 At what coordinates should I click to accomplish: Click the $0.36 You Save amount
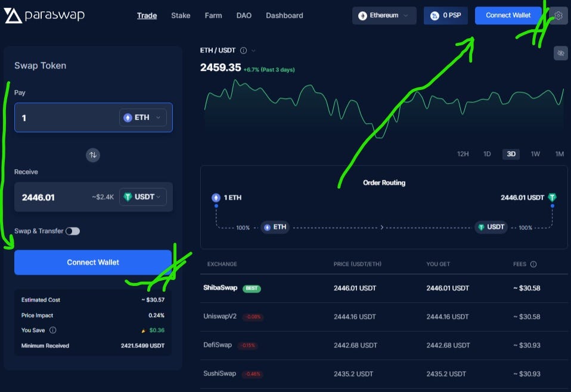click(x=157, y=330)
